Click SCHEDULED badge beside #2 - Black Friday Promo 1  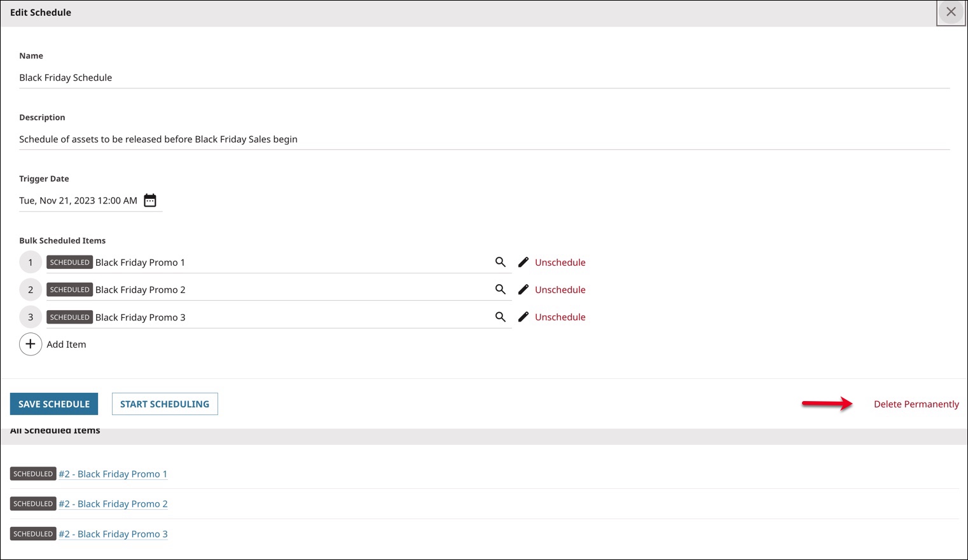[33, 474]
